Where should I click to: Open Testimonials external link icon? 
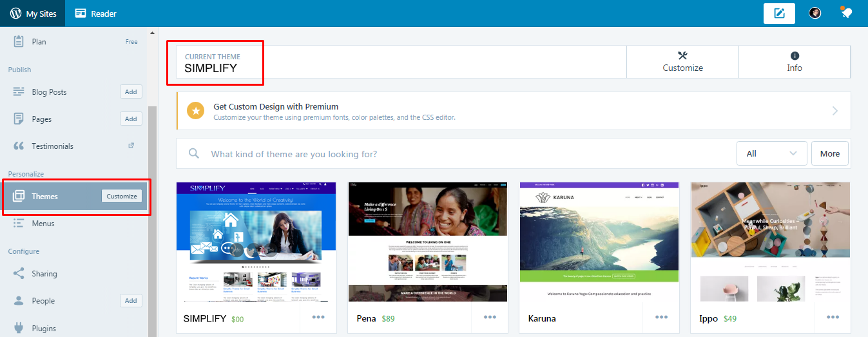click(x=131, y=146)
